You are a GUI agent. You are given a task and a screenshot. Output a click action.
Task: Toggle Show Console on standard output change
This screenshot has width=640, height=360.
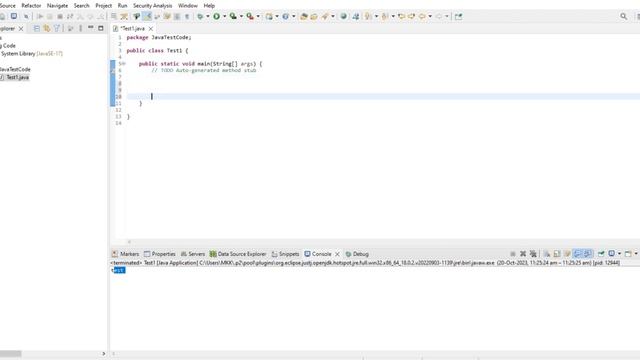578,254
